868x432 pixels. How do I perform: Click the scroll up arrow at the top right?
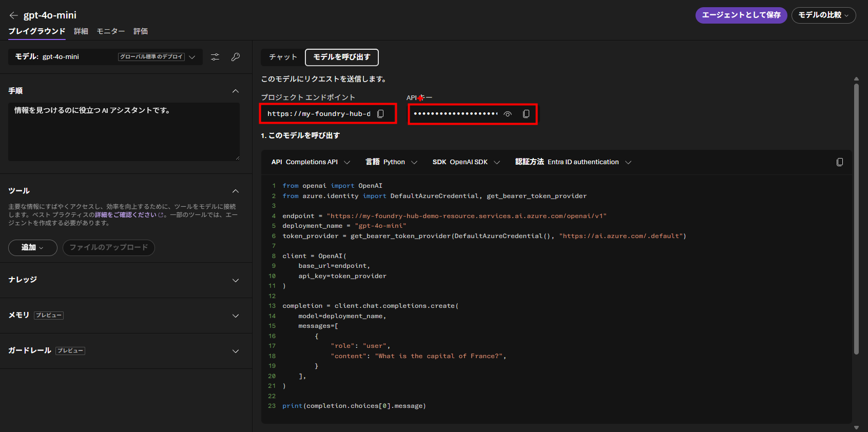click(x=856, y=79)
